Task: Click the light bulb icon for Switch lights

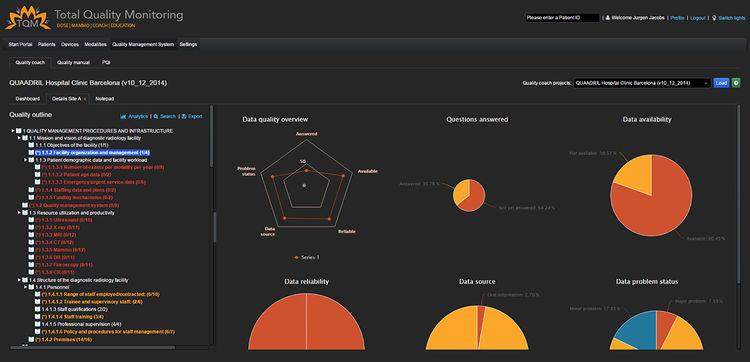Action: click(715, 18)
